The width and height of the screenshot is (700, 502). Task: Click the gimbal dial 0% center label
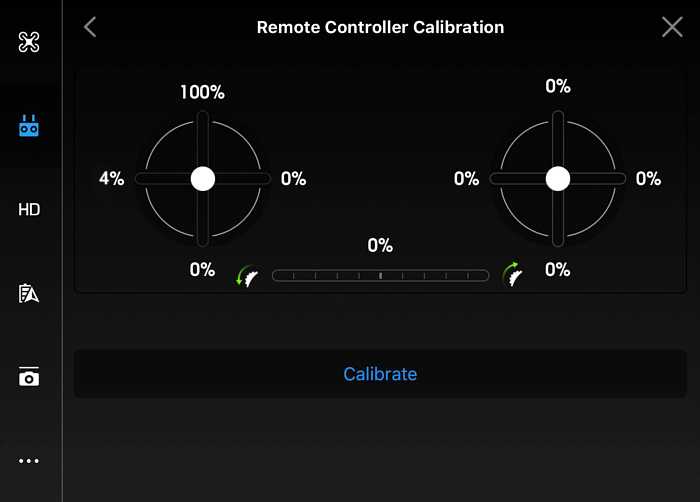click(380, 245)
